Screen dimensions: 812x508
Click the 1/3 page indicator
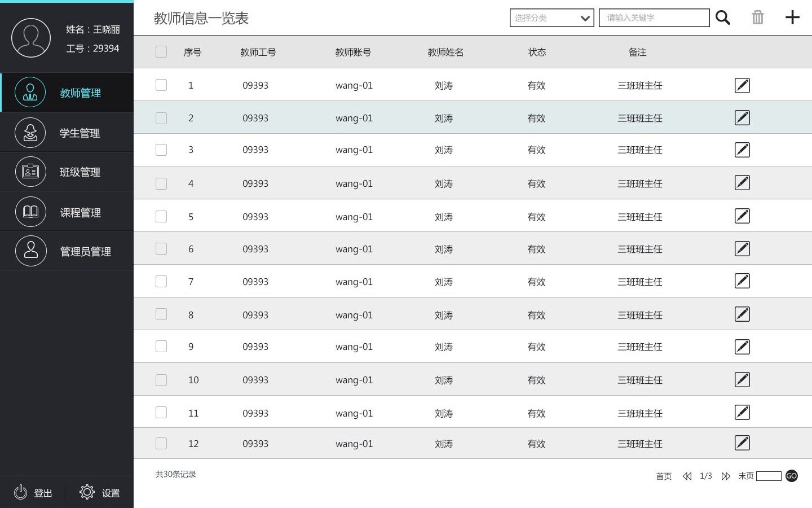[706, 476]
